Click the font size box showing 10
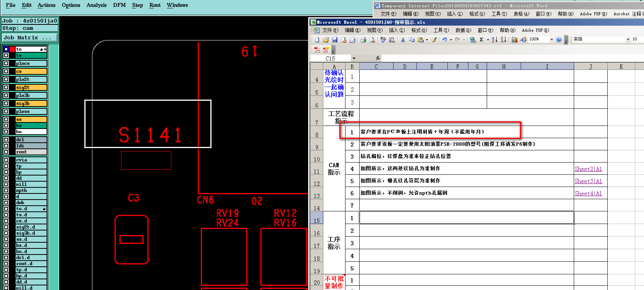The width and height of the screenshot is (644, 290). point(637,39)
